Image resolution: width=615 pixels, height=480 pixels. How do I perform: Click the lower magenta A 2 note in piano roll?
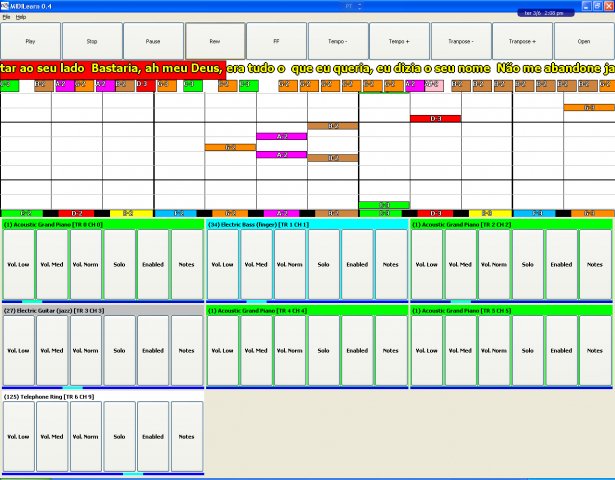click(282, 155)
